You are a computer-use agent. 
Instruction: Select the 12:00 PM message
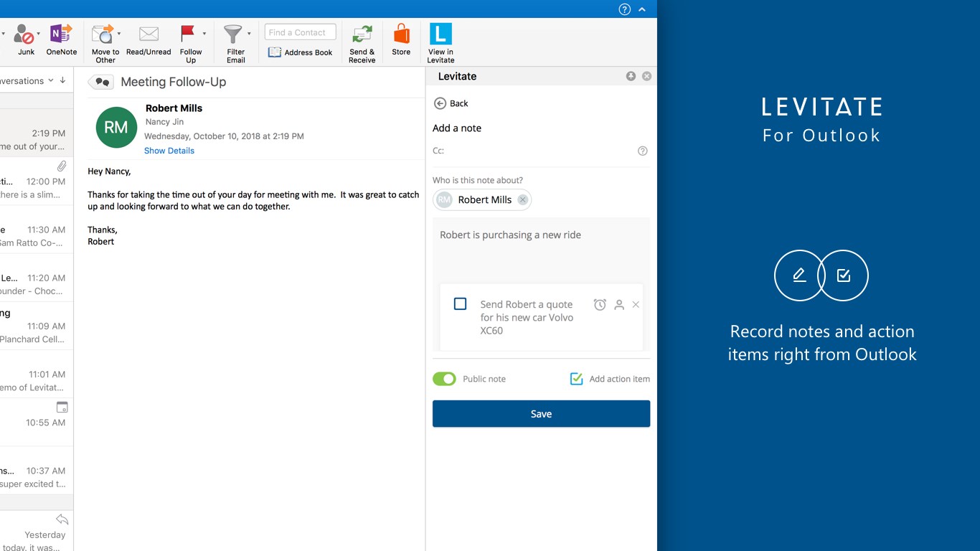pyautogui.click(x=36, y=182)
